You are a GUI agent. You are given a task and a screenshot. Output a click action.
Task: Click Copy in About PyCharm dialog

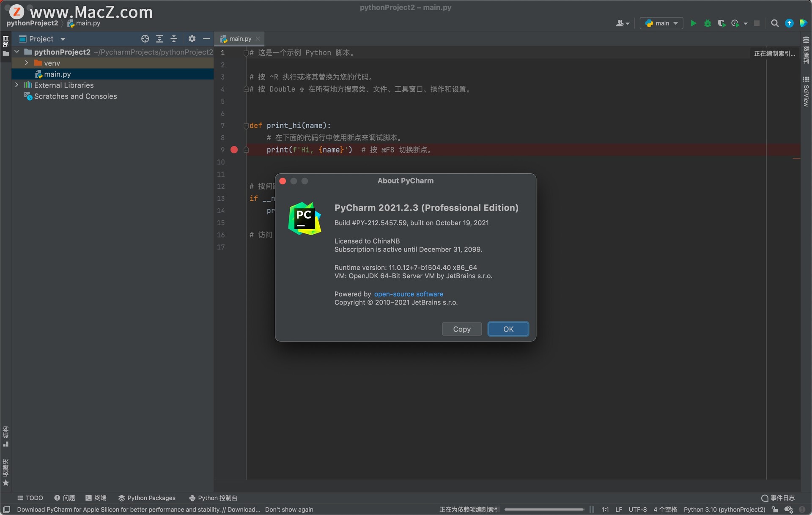462,329
